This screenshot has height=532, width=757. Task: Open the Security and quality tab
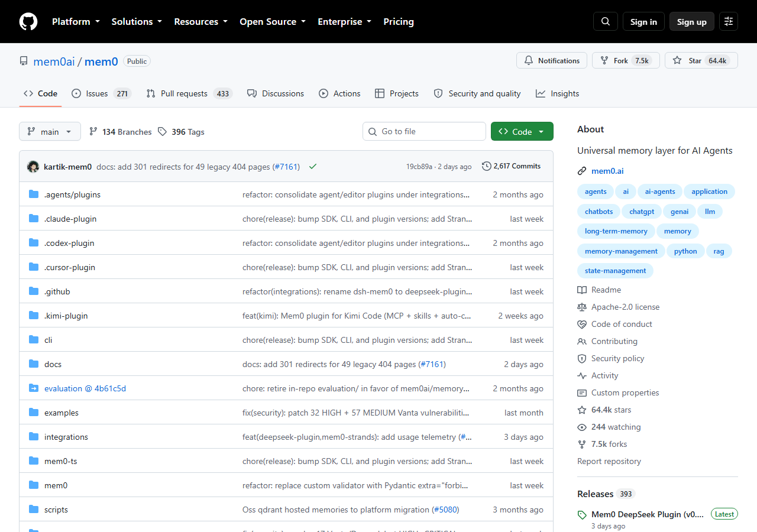pos(477,93)
